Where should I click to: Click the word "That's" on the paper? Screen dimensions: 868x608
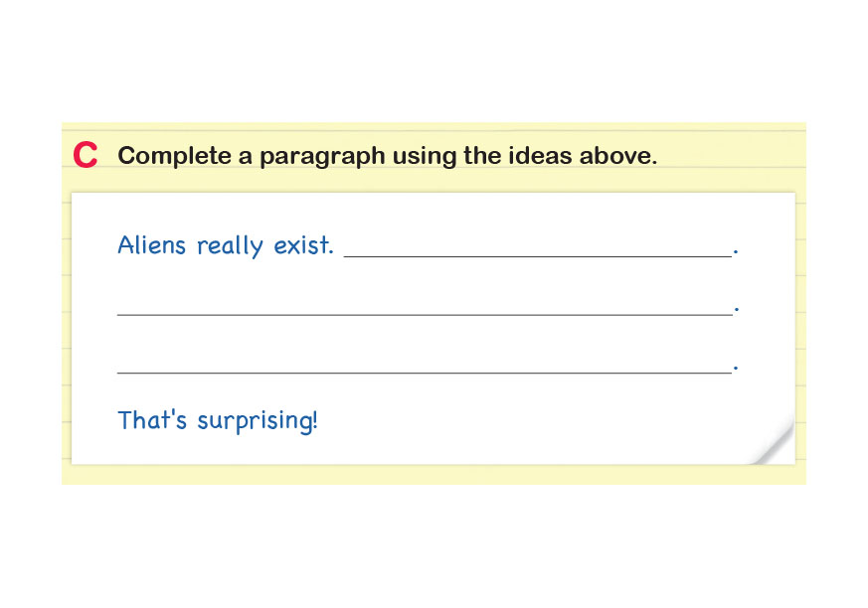pos(153,419)
